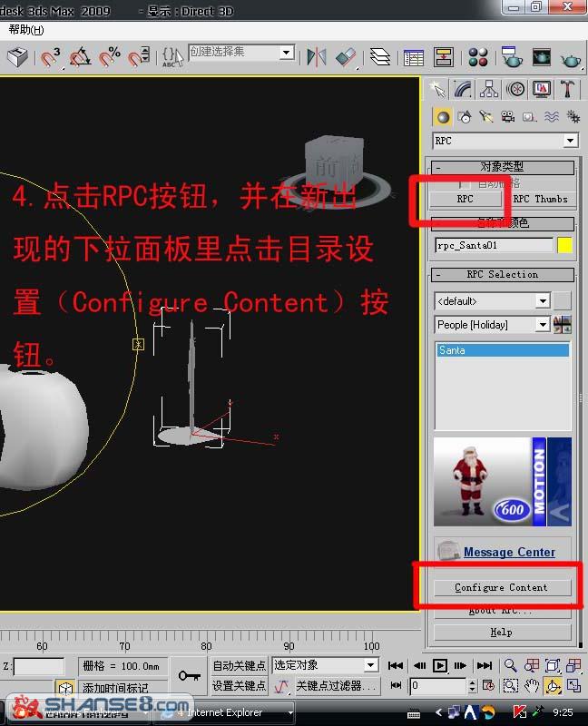The width and height of the screenshot is (588, 726).
Task: Activate the Orbit viewport tool
Action: (553, 685)
